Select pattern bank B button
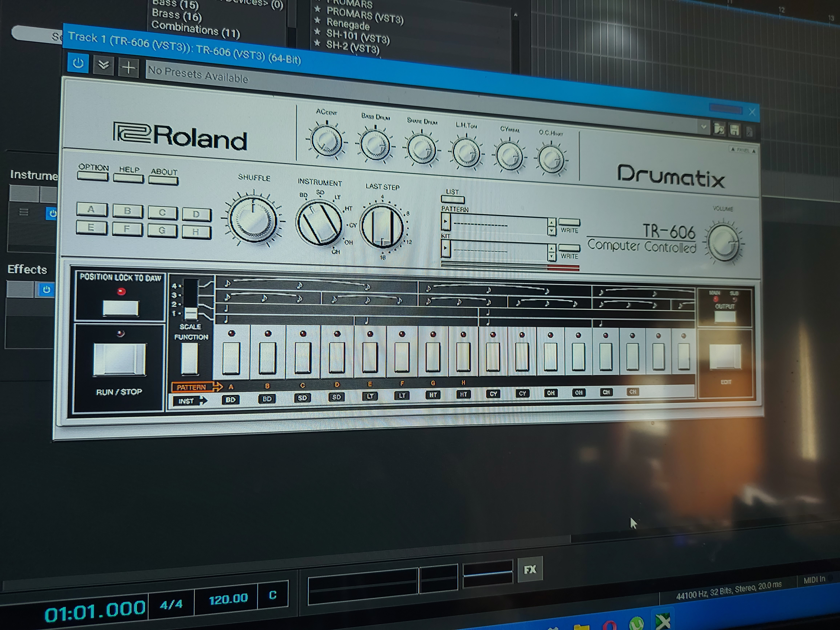Viewport: 840px width, 630px height. 128,211
